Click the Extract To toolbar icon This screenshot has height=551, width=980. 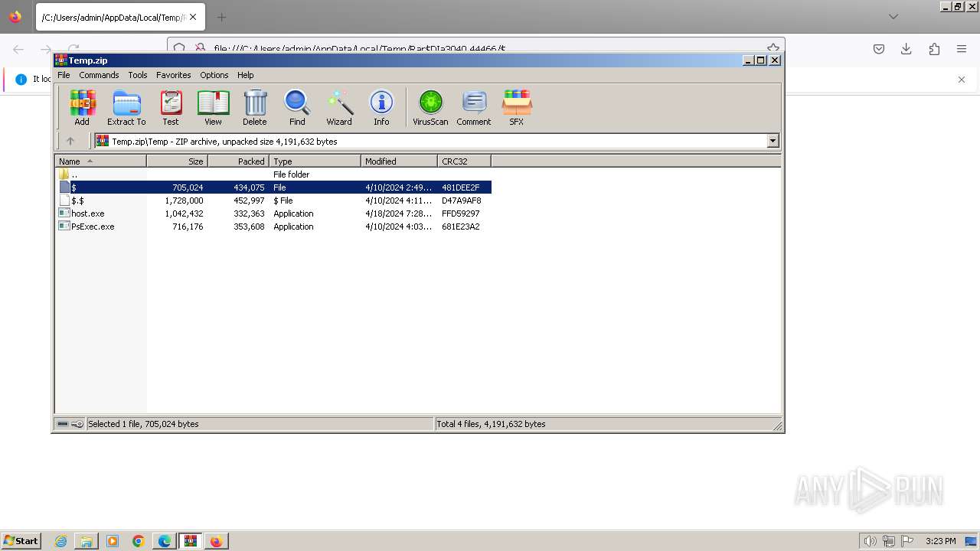(126, 107)
